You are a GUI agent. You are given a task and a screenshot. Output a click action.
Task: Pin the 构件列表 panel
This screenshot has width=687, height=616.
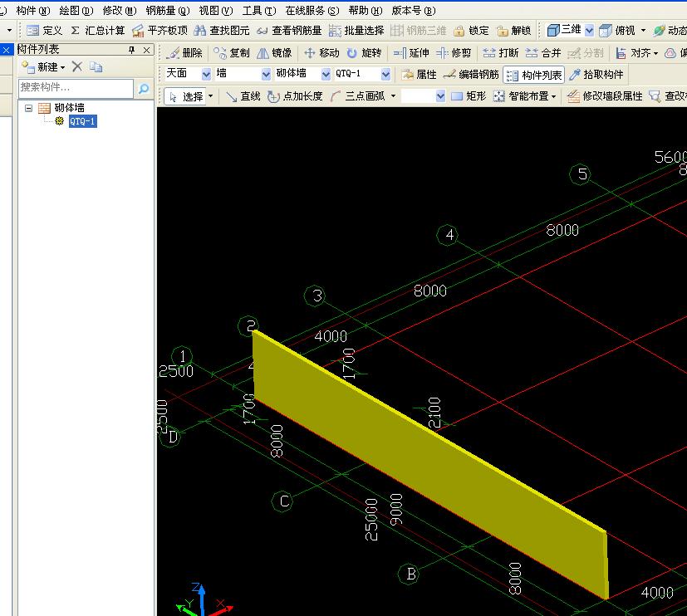[132, 50]
